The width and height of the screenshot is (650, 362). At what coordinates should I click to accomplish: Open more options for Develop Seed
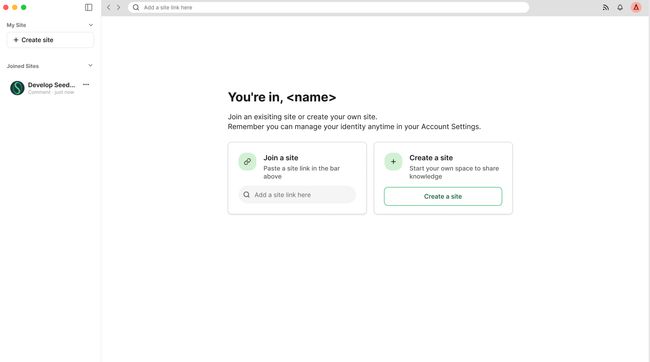click(x=86, y=85)
